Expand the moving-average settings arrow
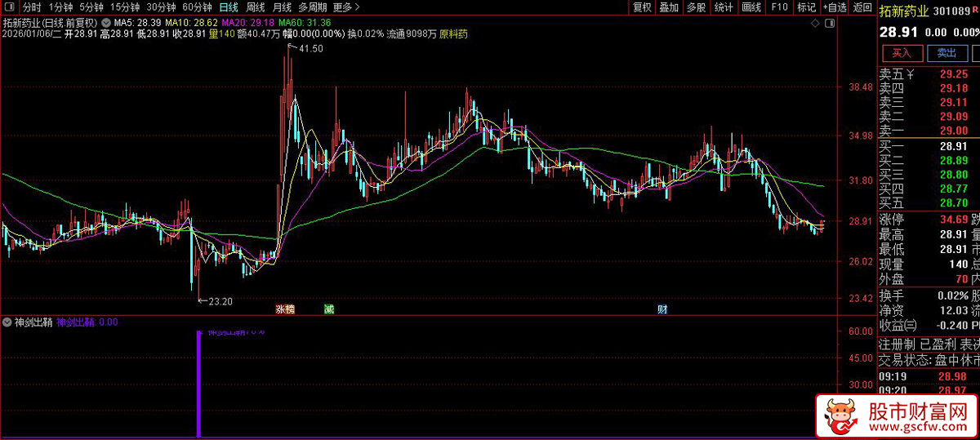 105,23
